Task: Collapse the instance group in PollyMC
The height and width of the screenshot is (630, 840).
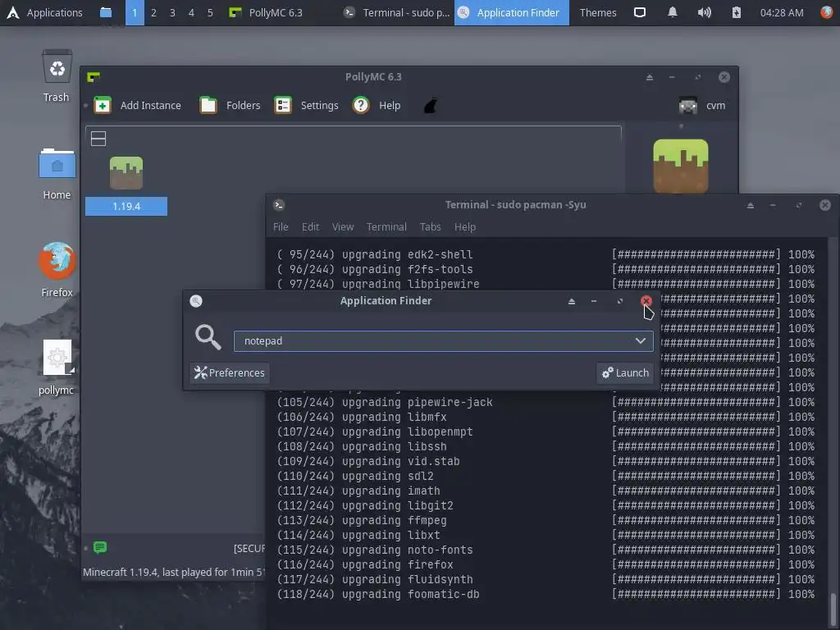Action: pyautogui.click(x=98, y=139)
